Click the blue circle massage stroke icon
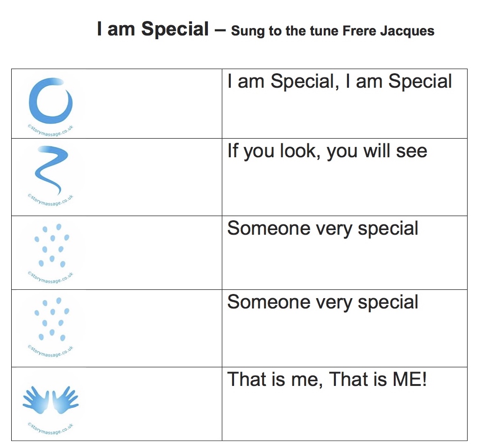Viewport: 483px width, 448px height. 50,101
